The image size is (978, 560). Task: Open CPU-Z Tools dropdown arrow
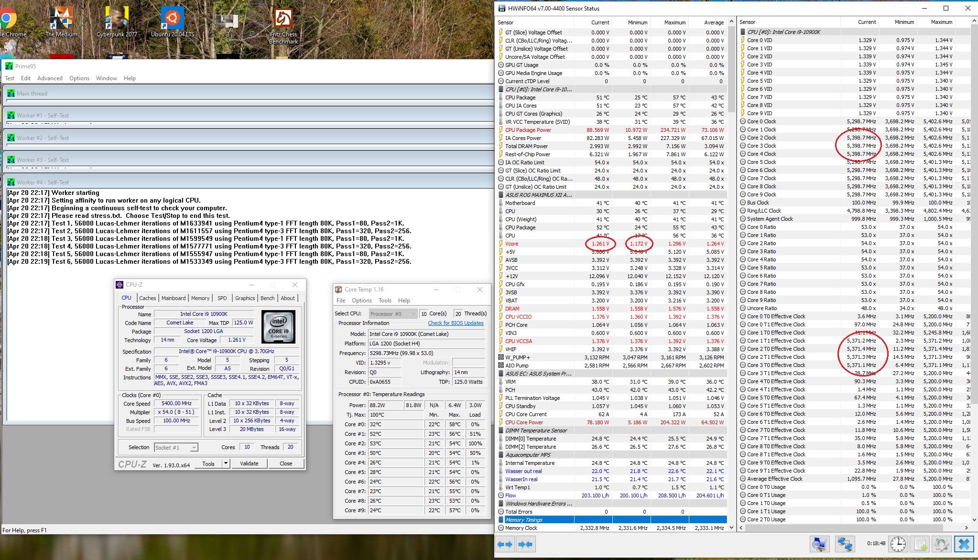pyautogui.click(x=226, y=463)
